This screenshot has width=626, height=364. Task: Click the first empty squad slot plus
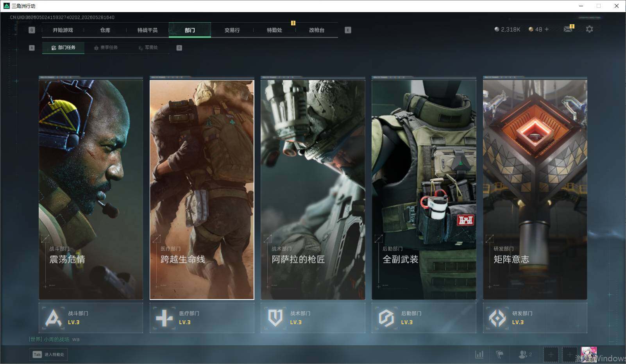pos(551,355)
